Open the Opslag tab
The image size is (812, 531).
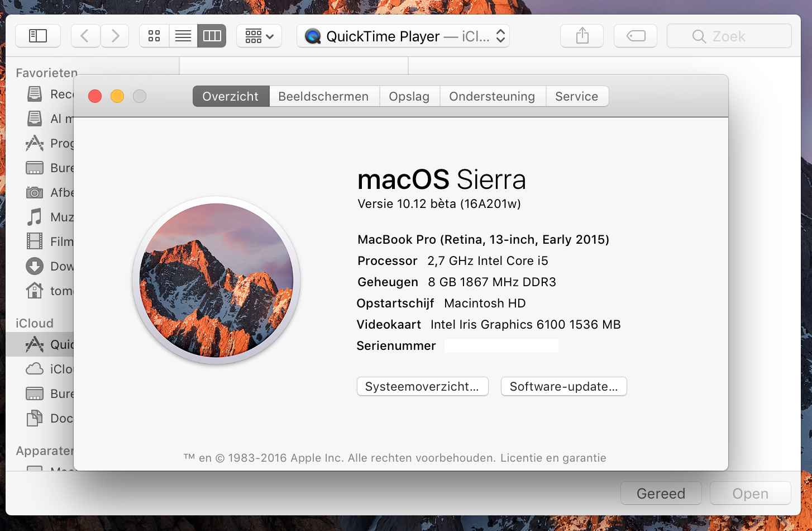(409, 96)
